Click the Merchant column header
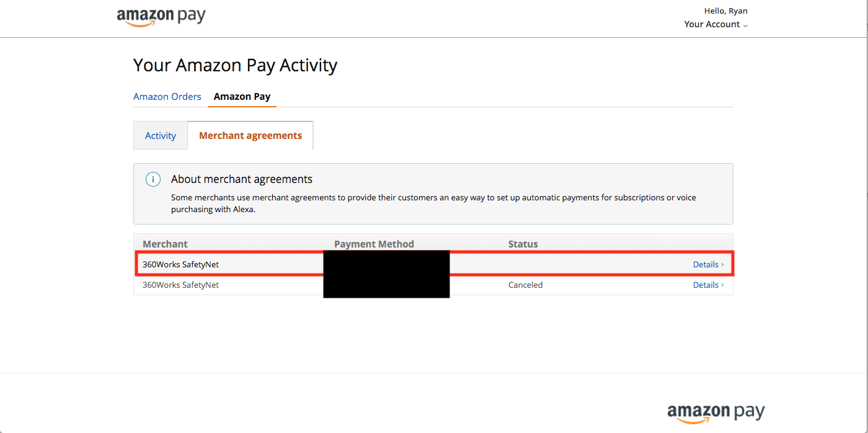 [165, 244]
